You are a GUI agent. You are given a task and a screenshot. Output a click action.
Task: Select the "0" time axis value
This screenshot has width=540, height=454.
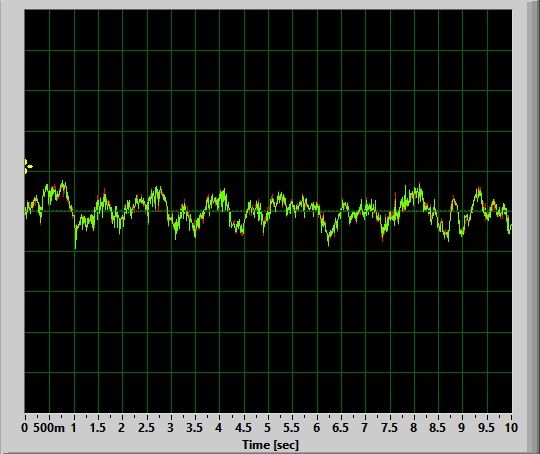[24, 427]
